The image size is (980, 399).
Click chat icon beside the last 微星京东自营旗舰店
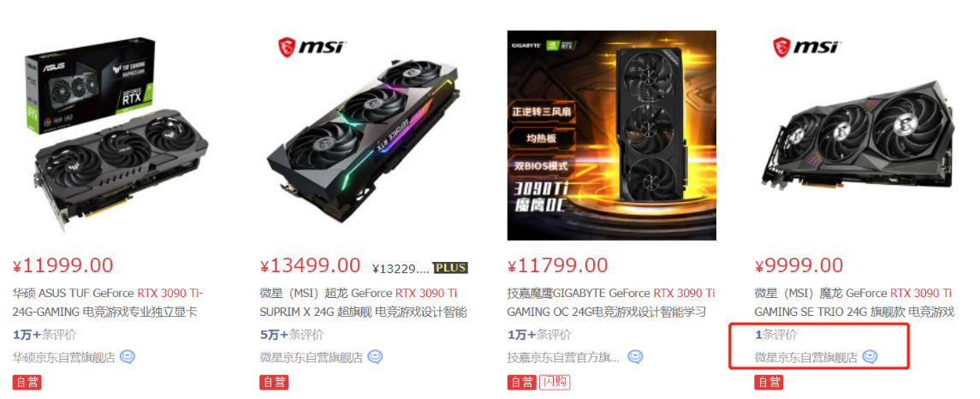[870, 357]
